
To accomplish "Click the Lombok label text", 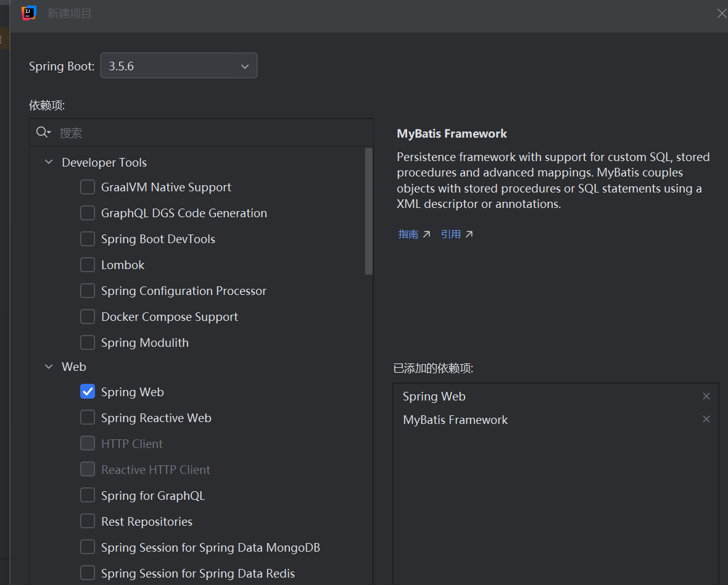I will [x=123, y=265].
